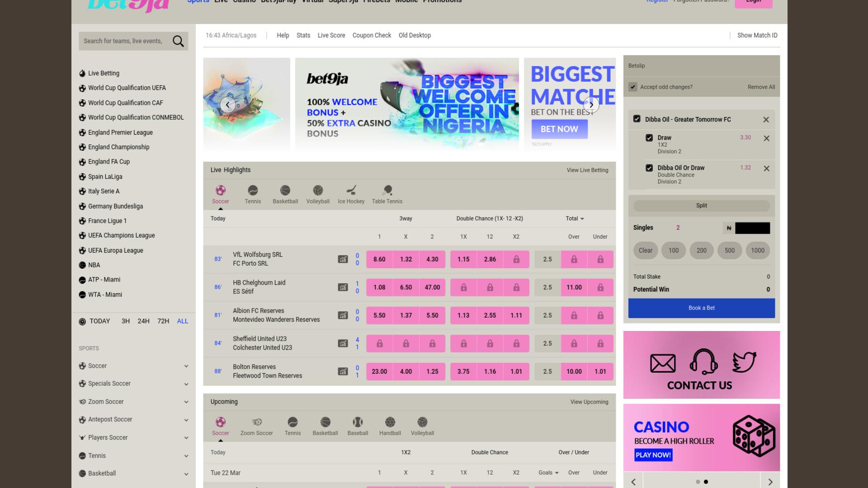Click Show Match ID
Viewport: 868px width, 488px height.
pyautogui.click(x=757, y=35)
